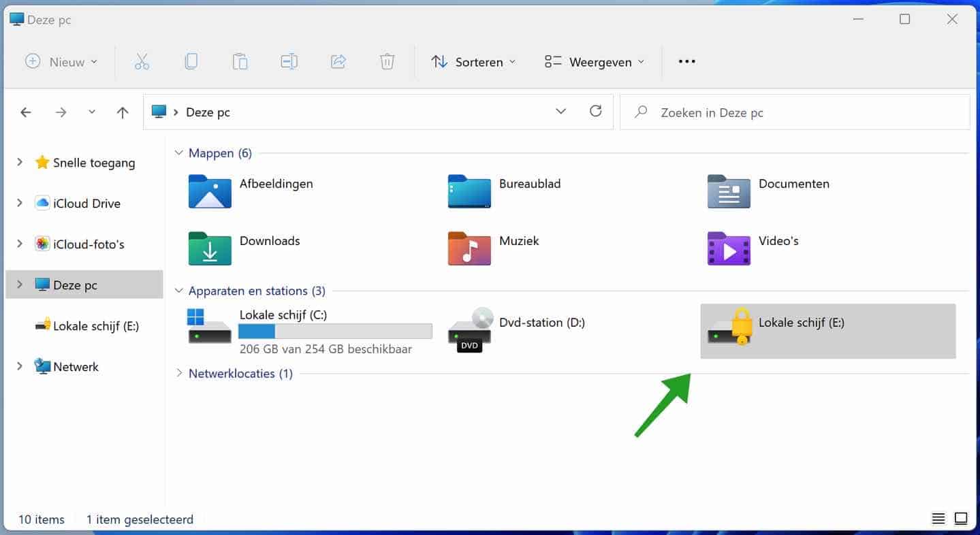Collapse the Mappen (6) group

(x=179, y=153)
